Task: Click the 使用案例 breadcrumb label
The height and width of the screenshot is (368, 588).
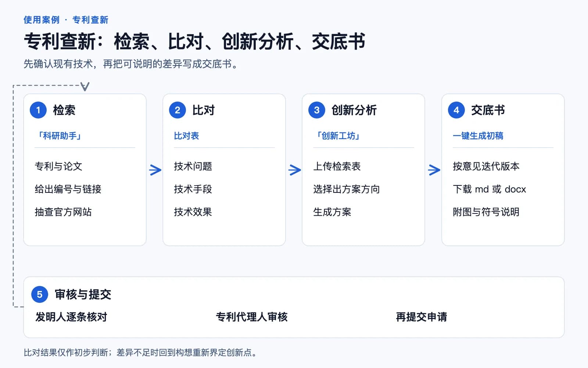Action: [x=42, y=20]
